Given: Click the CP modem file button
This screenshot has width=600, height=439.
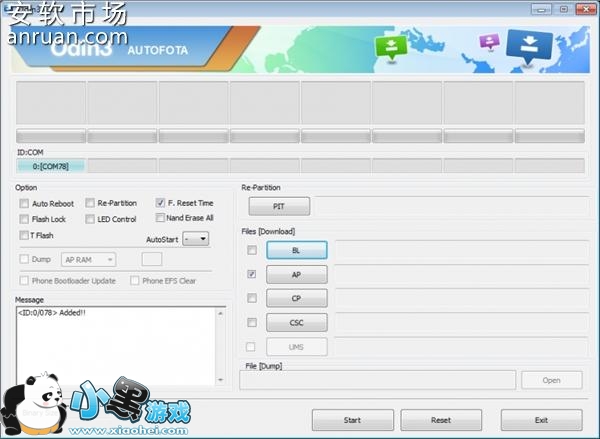Looking at the screenshot, I should tap(297, 298).
